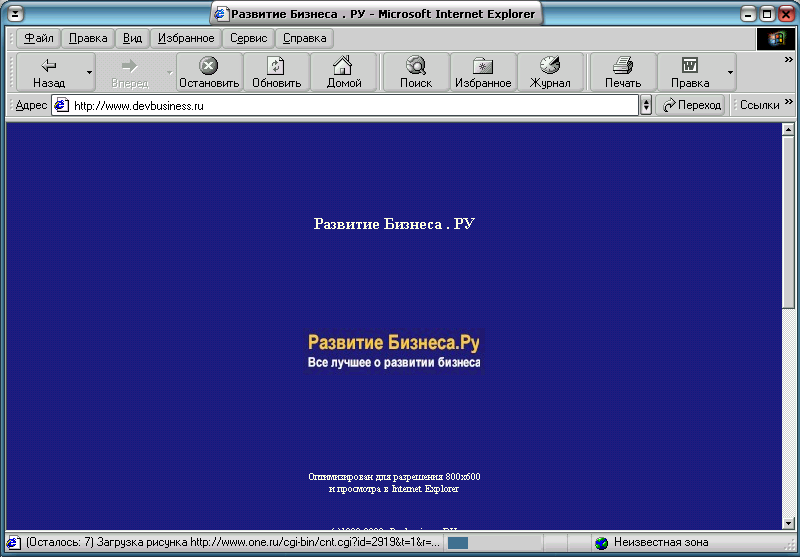Click the Развитие Бизнеса.Ру logo link
Screen dimensions: 800x557
[x=394, y=343]
